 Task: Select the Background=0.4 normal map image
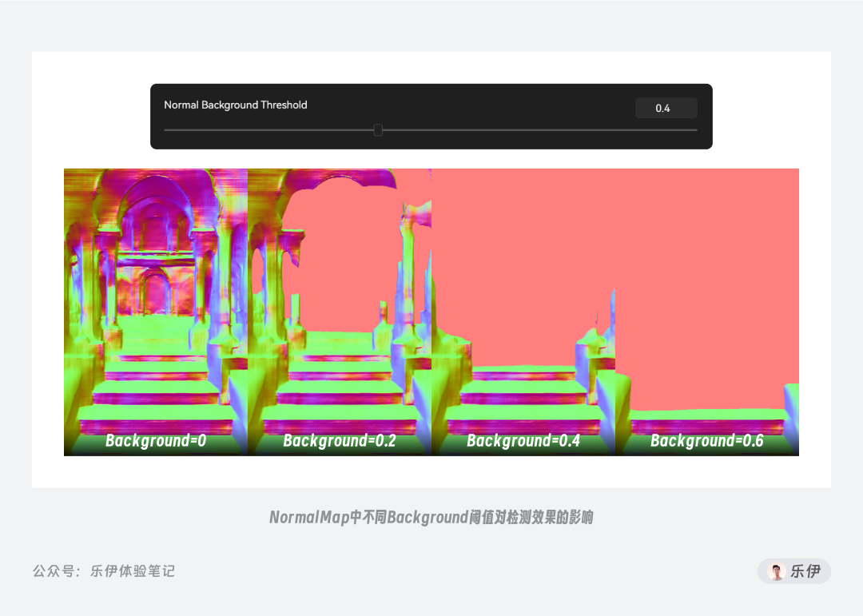pos(523,312)
